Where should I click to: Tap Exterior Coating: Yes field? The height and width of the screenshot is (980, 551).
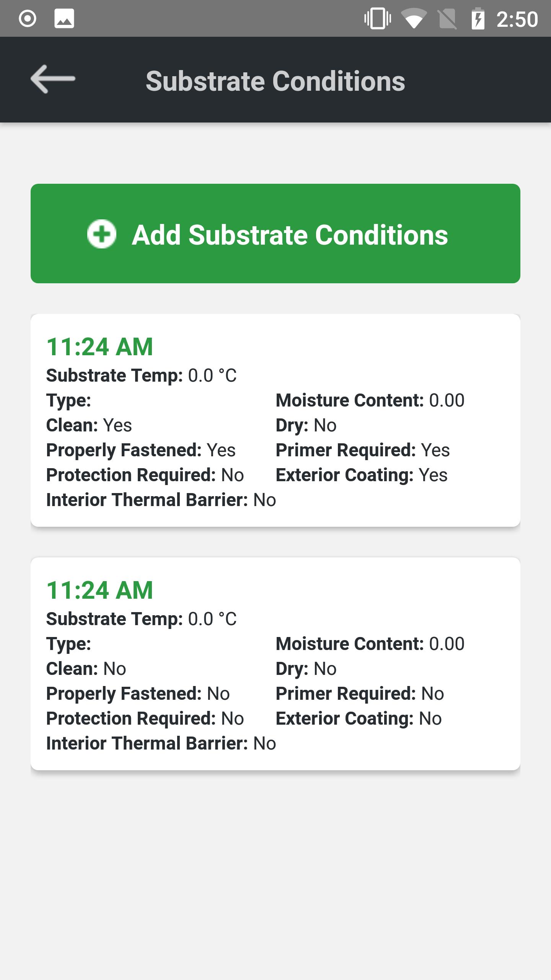pyautogui.click(x=362, y=475)
